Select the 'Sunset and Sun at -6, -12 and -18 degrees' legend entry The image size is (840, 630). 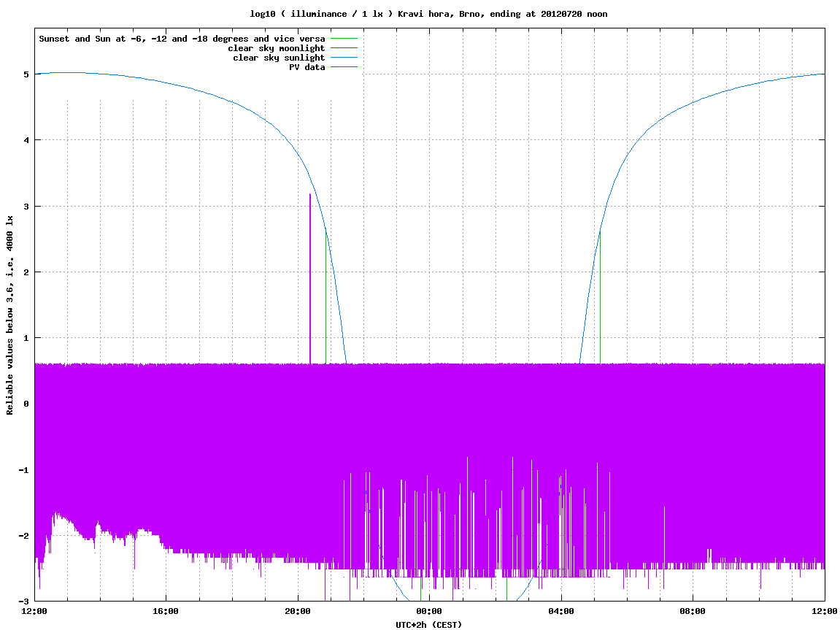(x=182, y=39)
